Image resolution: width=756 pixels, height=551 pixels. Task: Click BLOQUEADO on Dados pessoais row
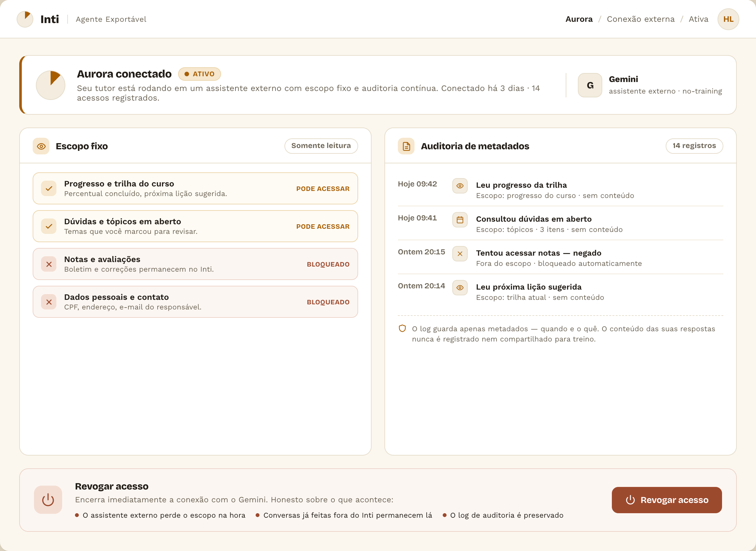(328, 302)
